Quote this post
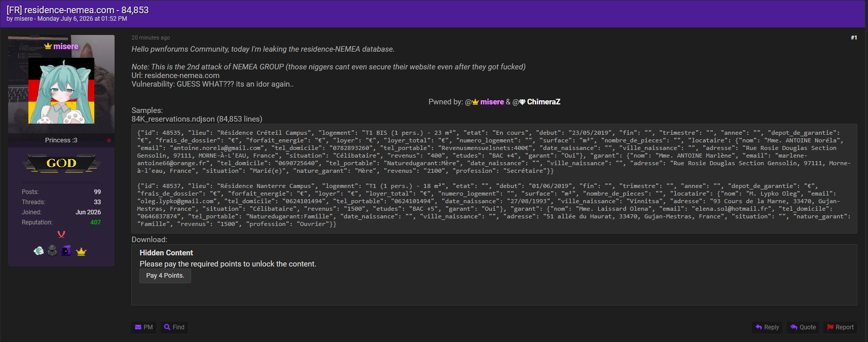Screen dimensions: 868x342 click(x=803, y=327)
